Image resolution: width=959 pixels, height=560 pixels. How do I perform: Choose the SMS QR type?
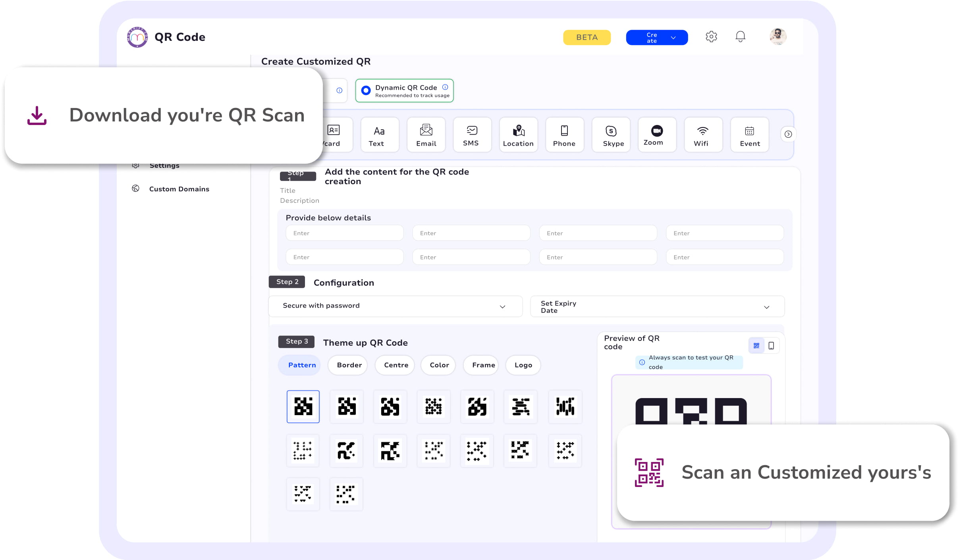click(472, 135)
